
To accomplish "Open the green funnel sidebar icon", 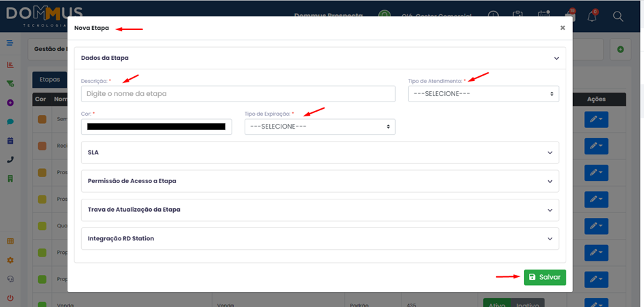I will point(10,84).
